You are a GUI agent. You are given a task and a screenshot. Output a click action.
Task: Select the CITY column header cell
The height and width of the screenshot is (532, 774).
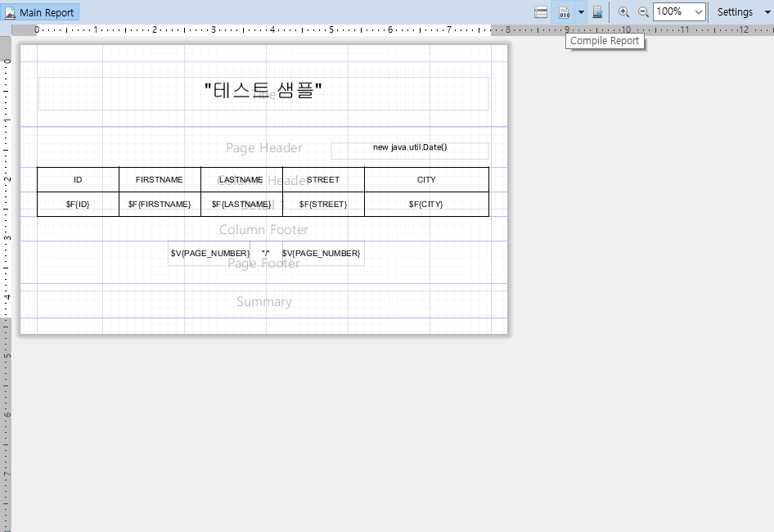click(x=426, y=180)
